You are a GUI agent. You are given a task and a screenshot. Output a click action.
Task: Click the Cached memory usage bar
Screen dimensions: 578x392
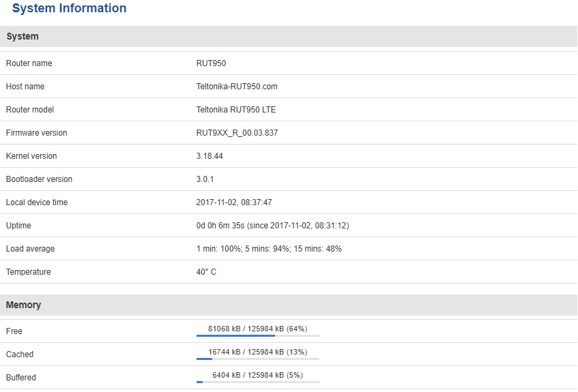(x=257, y=359)
